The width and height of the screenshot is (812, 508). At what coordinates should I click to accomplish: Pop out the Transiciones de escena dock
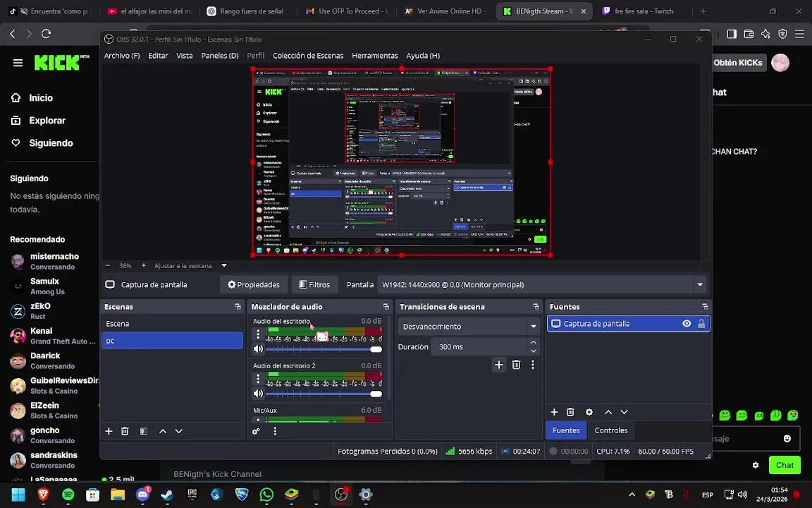coord(536,307)
